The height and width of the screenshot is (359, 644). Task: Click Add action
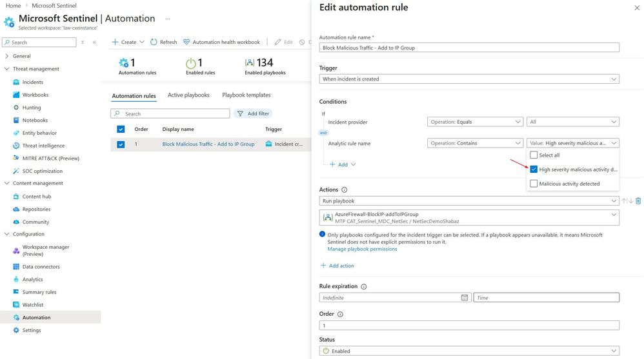[337, 266]
